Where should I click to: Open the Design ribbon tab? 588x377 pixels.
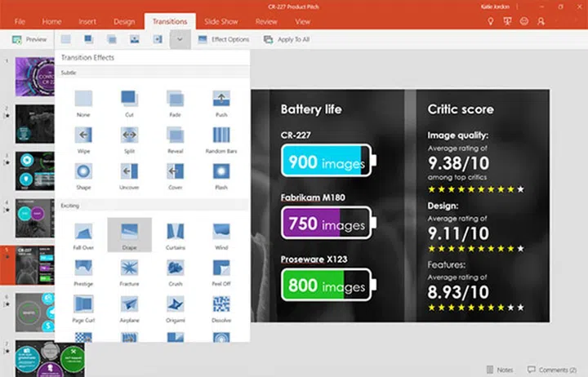[x=124, y=21]
